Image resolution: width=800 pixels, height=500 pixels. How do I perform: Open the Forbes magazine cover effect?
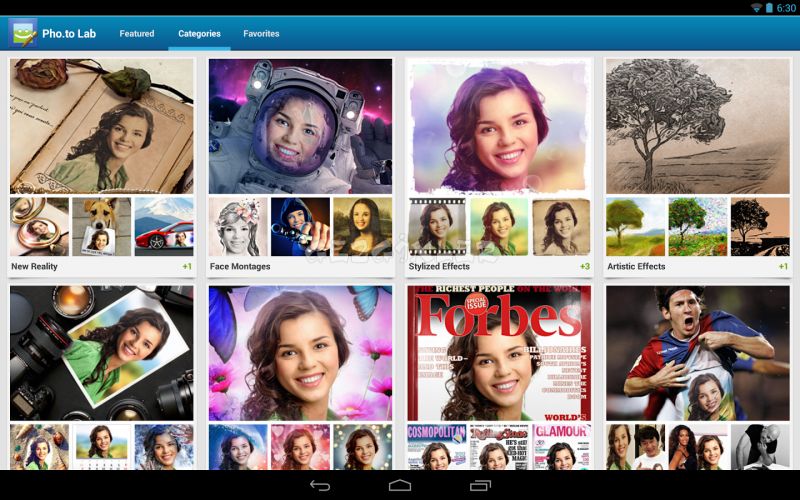499,353
